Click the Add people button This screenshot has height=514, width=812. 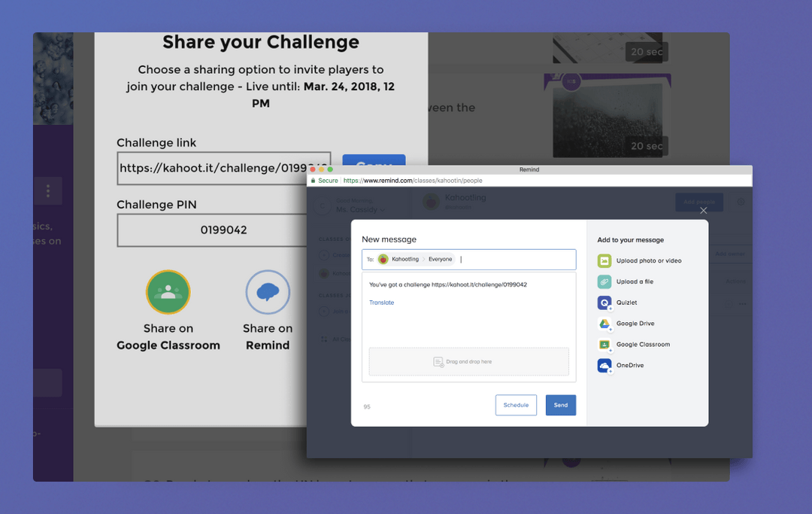point(699,202)
